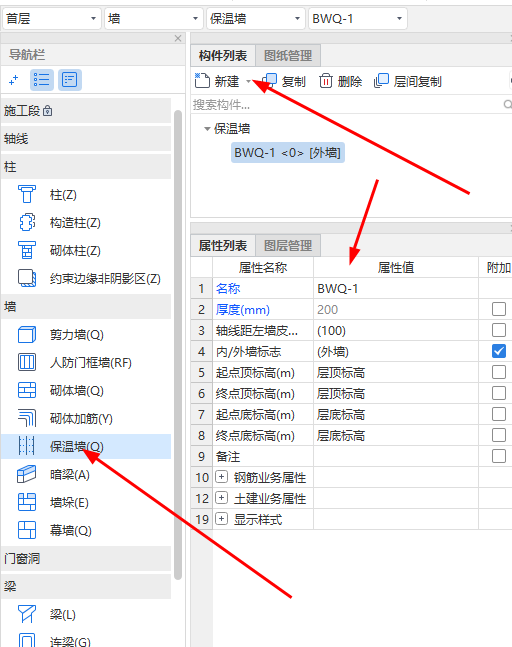Viewport: 512px width, 647px height.
Task: Select BWQ-1 <0> [外墙] component
Action: pos(288,153)
